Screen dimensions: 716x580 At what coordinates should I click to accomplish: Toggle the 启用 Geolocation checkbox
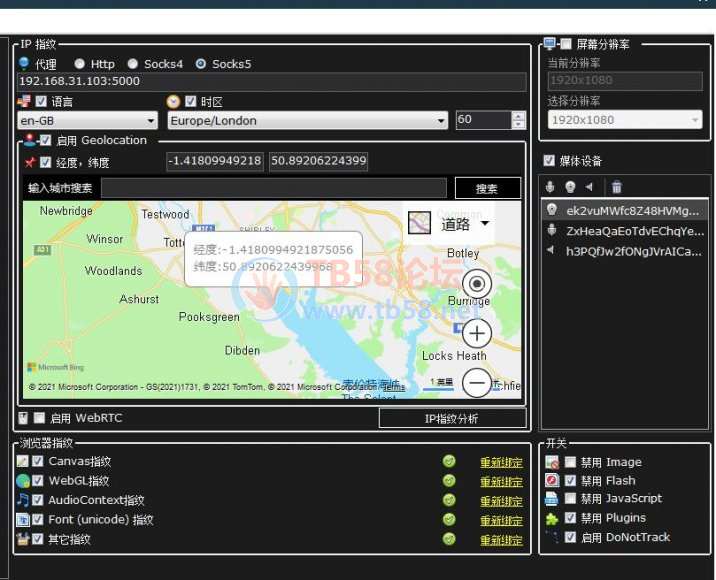click(45, 140)
